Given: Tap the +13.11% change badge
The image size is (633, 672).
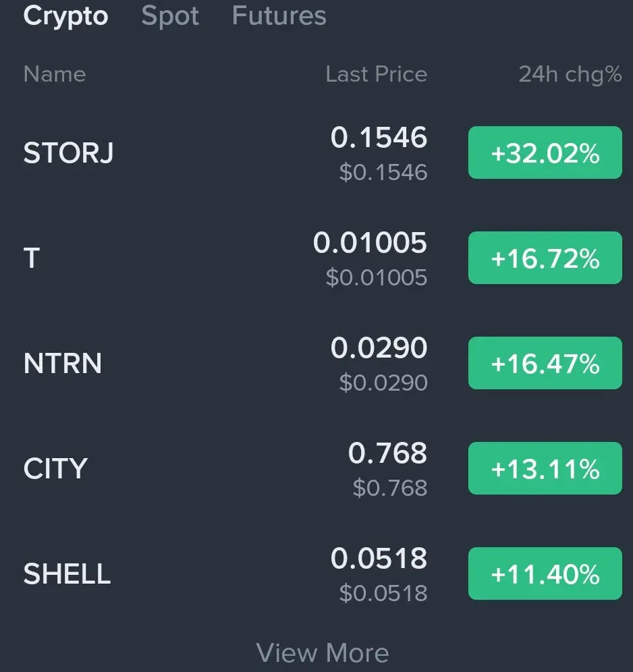Looking at the screenshot, I should coord(545,469).
